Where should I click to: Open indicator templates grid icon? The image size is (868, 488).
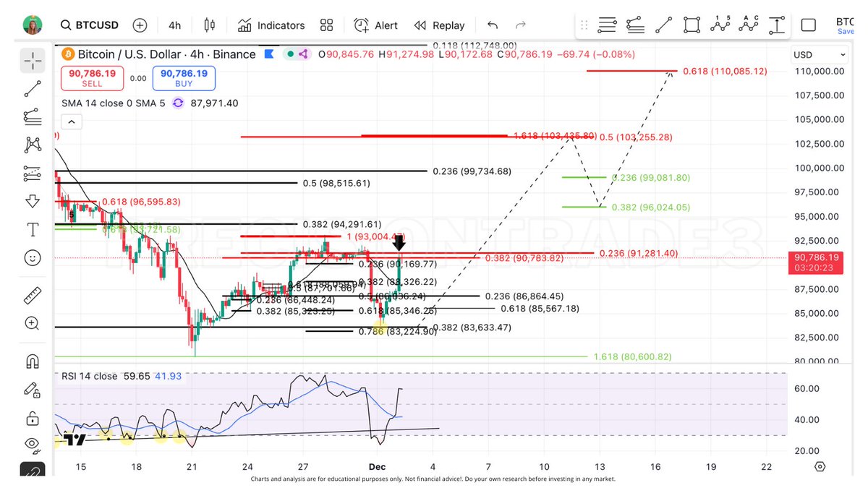pyautogui.click(x=326, y=25)
